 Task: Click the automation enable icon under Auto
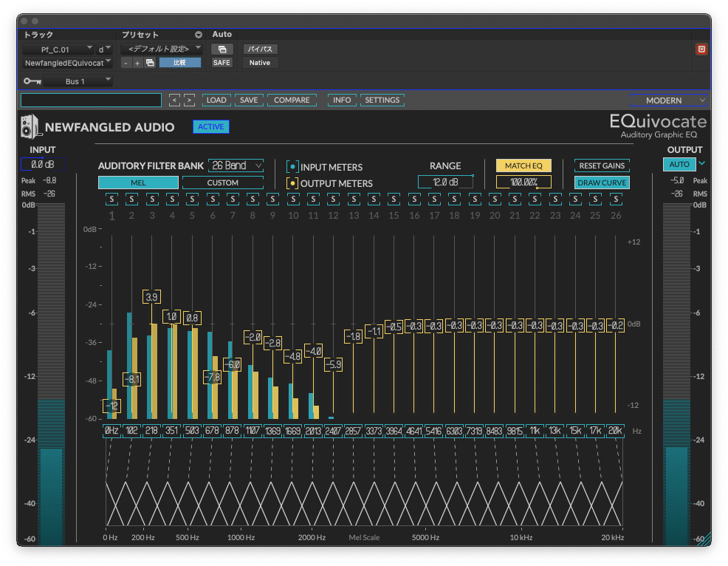[x=222, y=50]
